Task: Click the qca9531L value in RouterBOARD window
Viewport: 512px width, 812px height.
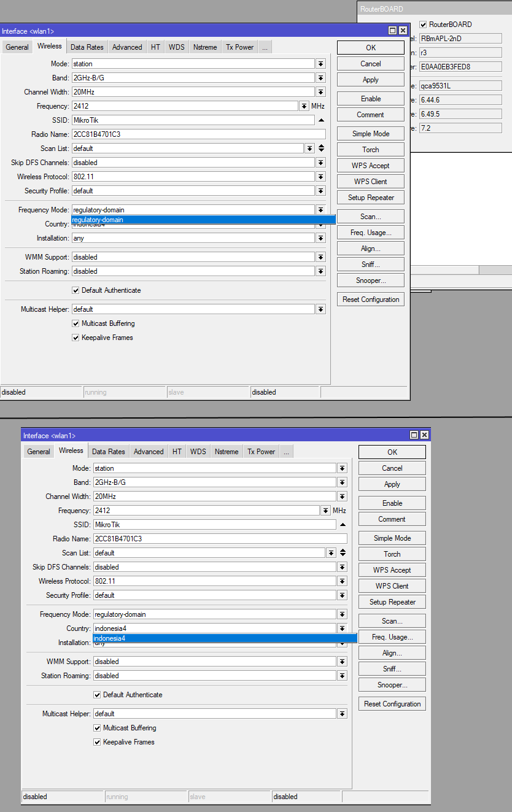Action: click(460, 85)
